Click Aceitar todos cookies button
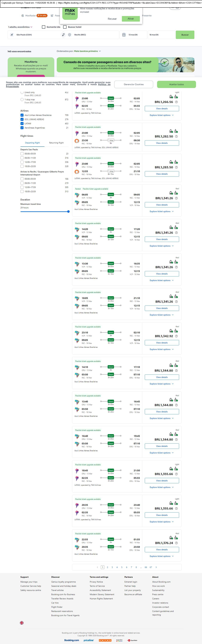Image resolution: width=202 pixels, height=644 pixels. click(176, 85)
